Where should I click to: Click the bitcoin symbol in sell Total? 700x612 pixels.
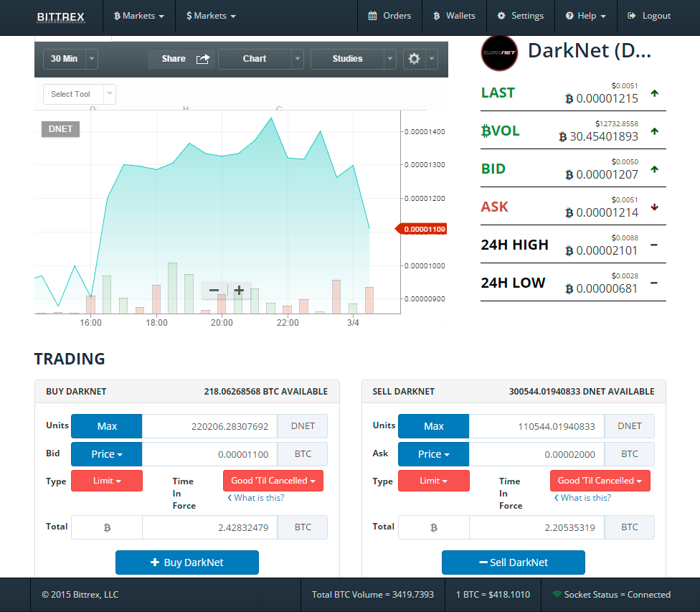433,527
